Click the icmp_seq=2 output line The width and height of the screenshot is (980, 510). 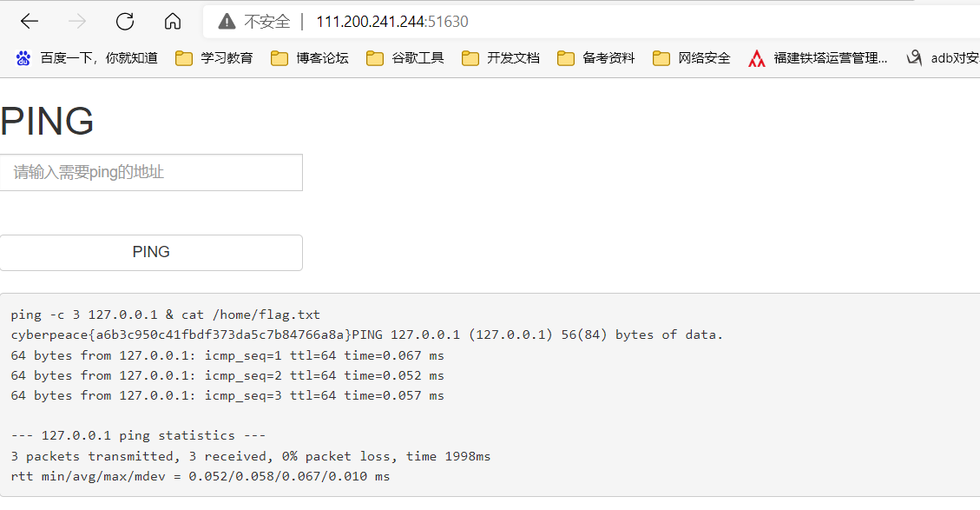[x=227, y=375]
